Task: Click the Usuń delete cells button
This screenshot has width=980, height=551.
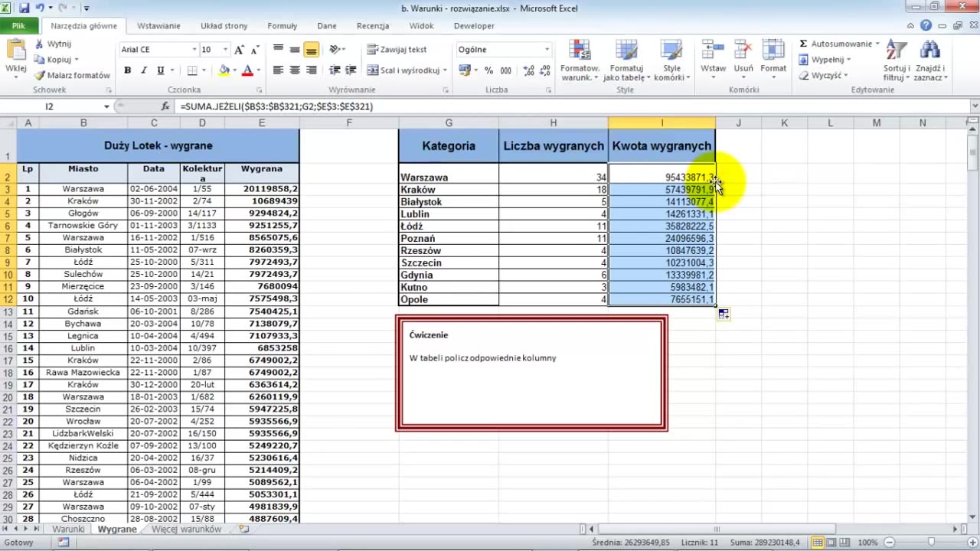Action: point(743,60)
